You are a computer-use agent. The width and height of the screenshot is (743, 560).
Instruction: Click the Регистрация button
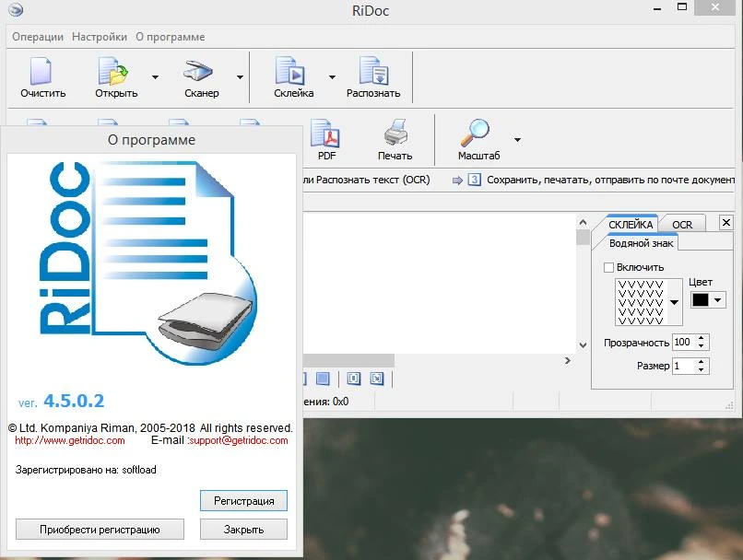point(243,501)
